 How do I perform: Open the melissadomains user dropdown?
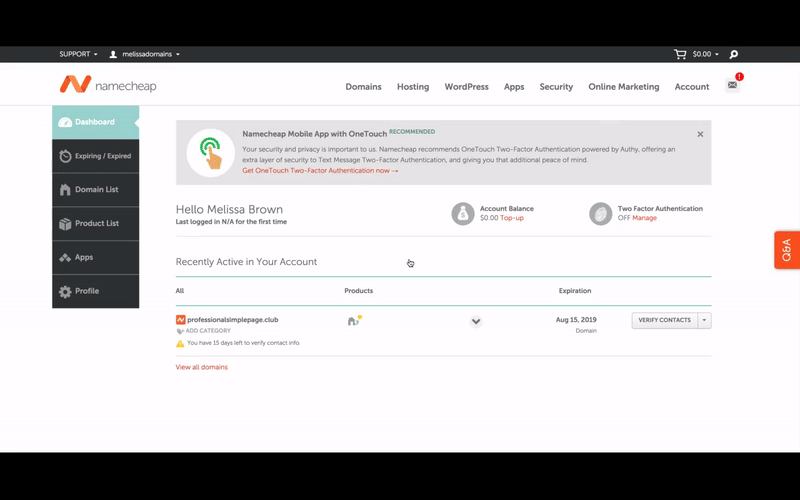pos(145,54)
